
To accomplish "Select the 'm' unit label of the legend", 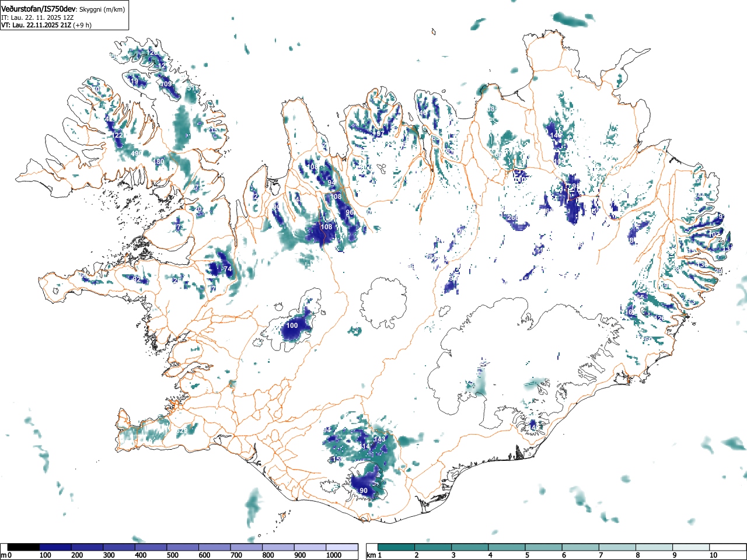I will pos(4,555).
